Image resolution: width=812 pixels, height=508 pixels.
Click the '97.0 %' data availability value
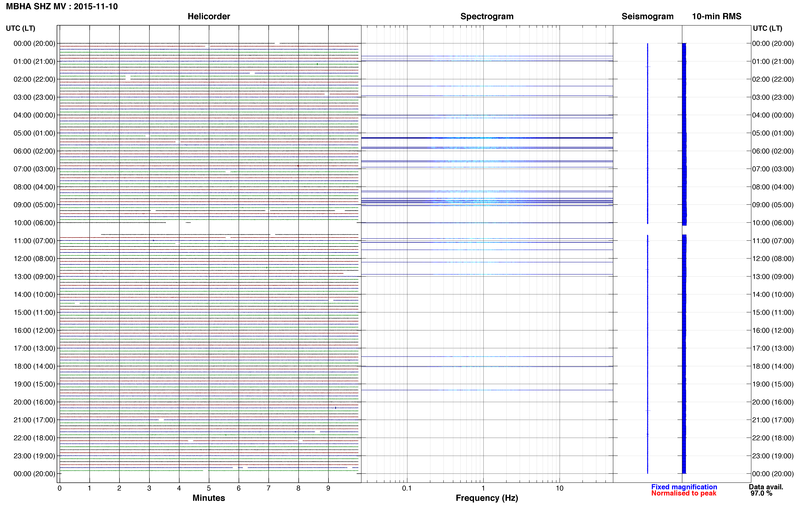tap(761, 493)
